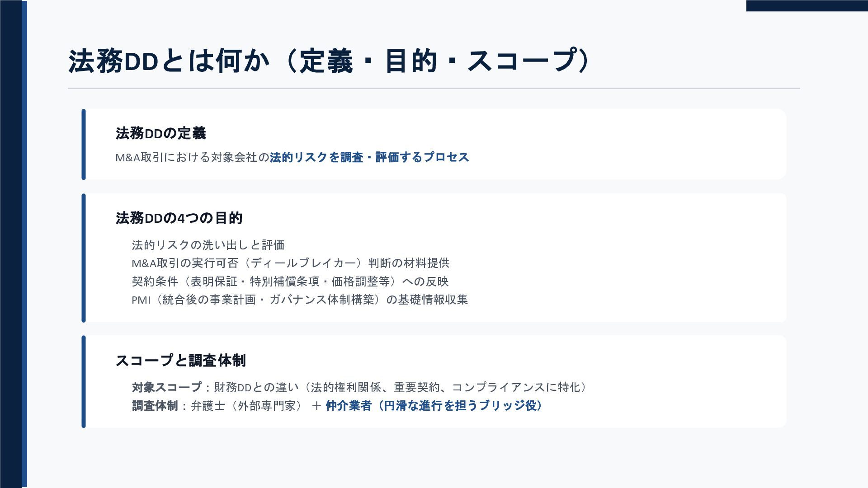Click the horizontal divider under the title
The image size is (868, 488).
434,88
